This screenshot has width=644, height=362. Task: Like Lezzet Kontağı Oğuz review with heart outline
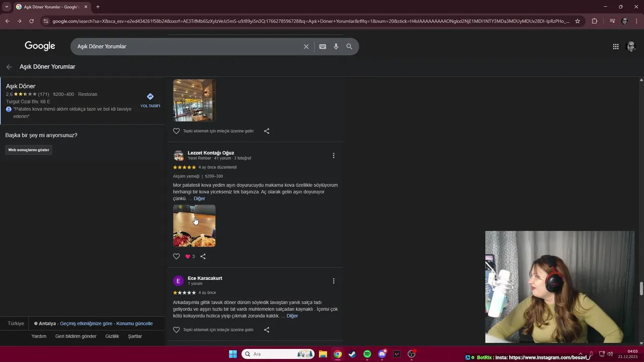click(x=176, y=256)
